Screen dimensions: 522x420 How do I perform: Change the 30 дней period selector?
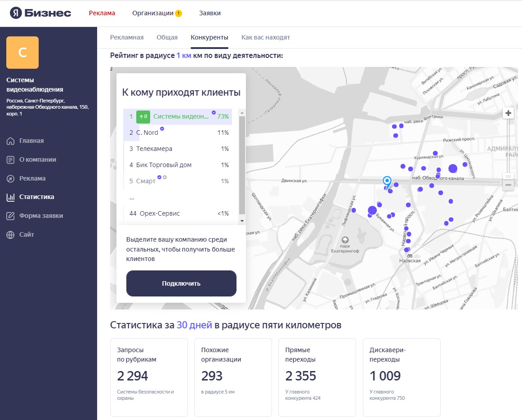coord(194,325)
